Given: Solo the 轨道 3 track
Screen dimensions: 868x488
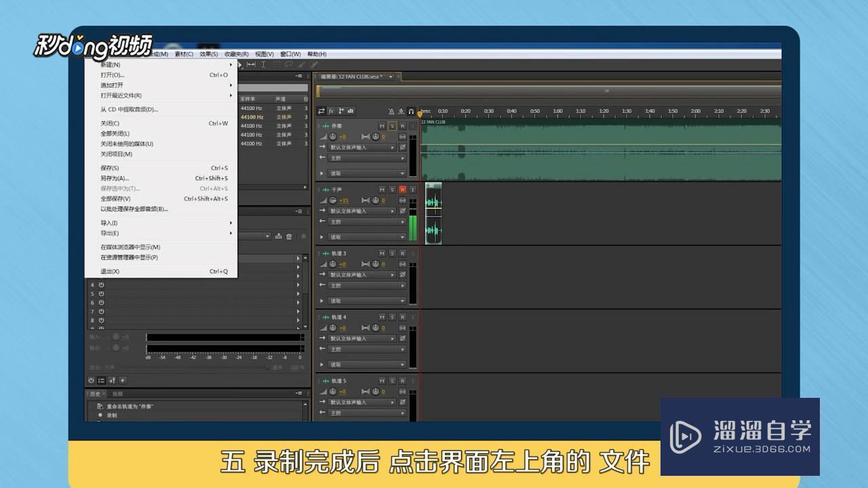Looking at the screenshot, I should click(x=392, y=253).
